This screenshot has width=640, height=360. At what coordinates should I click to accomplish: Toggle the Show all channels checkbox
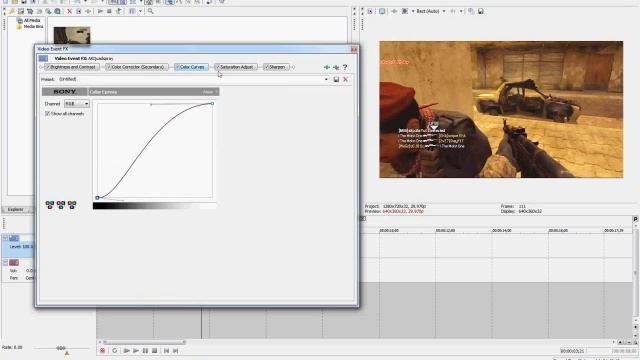pyautogui.click(x=47, y=114)
